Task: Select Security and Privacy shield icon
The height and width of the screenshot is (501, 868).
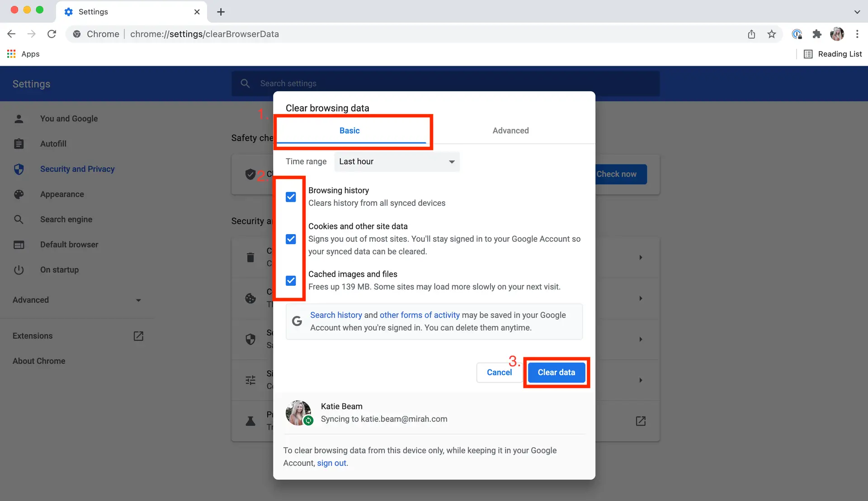Action: 19,169
